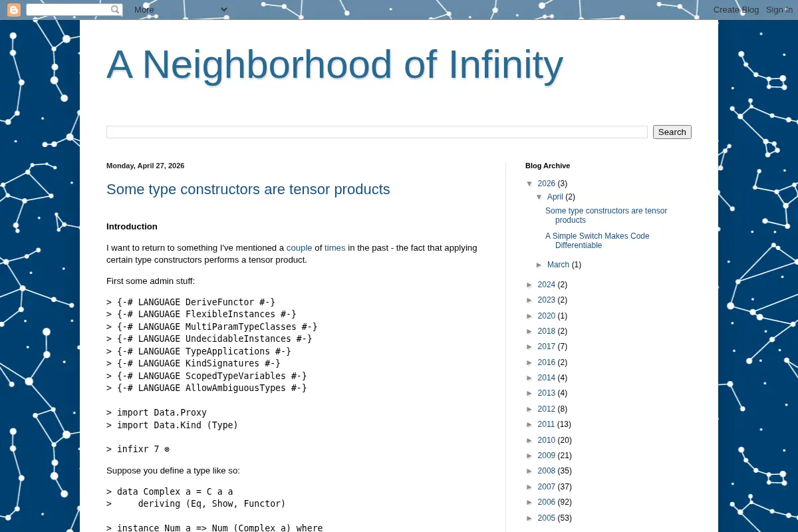Click the code line data Complex a = C a a

click(x=170, y=492)
